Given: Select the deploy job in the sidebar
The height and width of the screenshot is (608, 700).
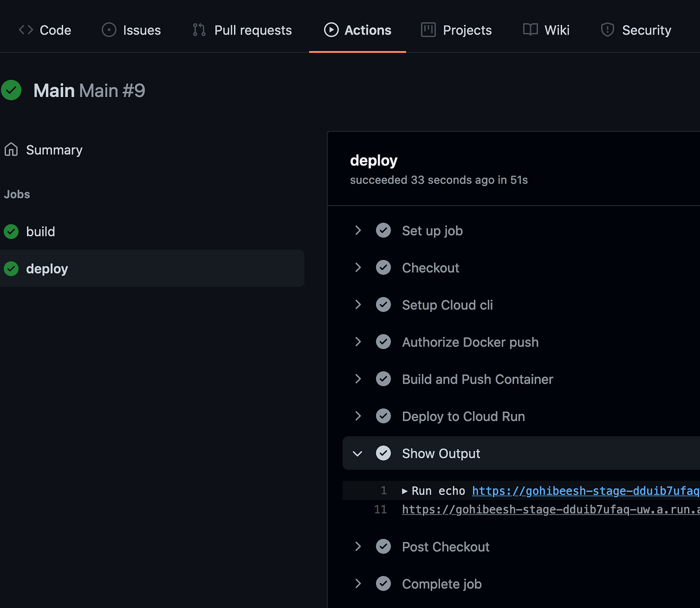Looking at the screenshot, I should (46, 268).
